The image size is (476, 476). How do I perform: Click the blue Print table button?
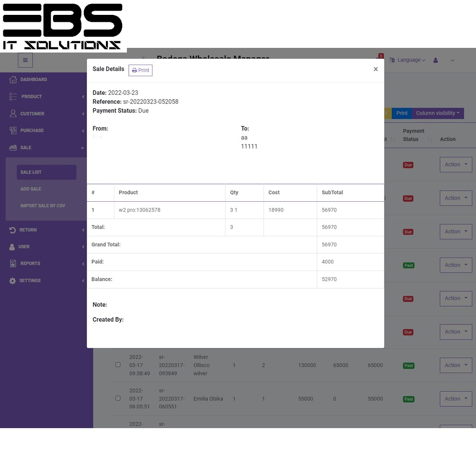click(402, 113)
